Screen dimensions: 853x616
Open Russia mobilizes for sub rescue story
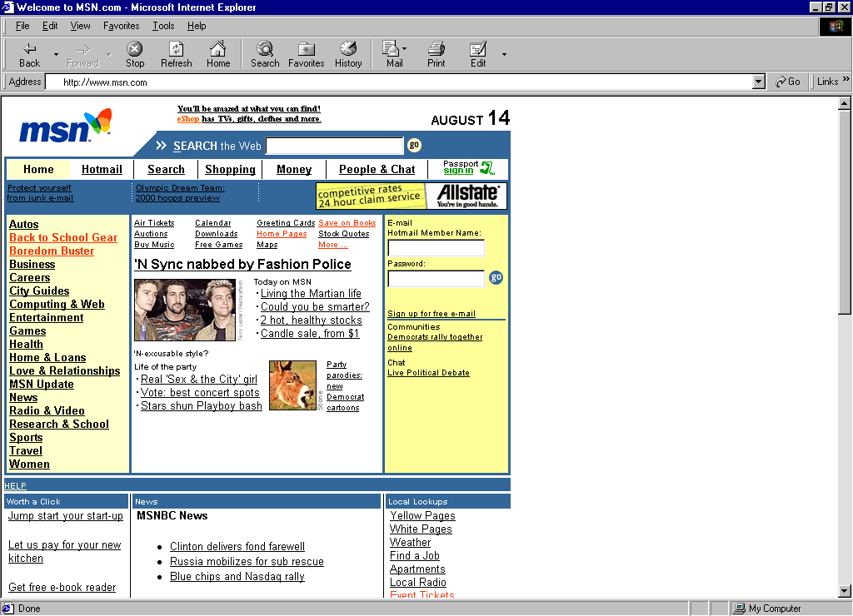coord(247,562)
